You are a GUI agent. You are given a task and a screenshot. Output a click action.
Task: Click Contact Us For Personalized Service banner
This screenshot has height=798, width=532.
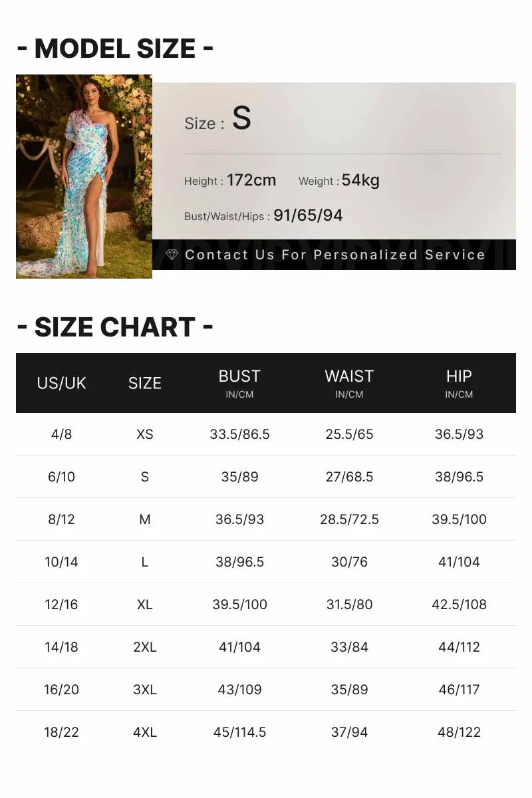pos(334,255)
